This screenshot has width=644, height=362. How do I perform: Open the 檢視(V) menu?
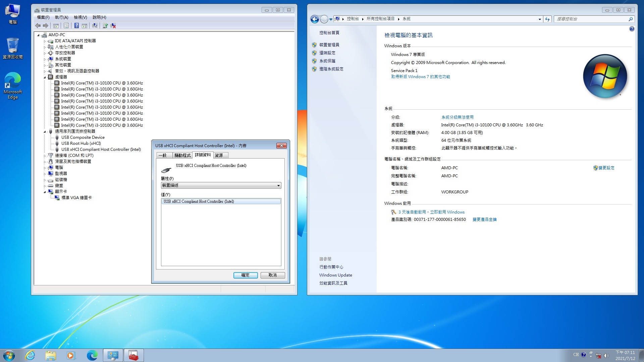pyautogui.click(x=80, y=17)
